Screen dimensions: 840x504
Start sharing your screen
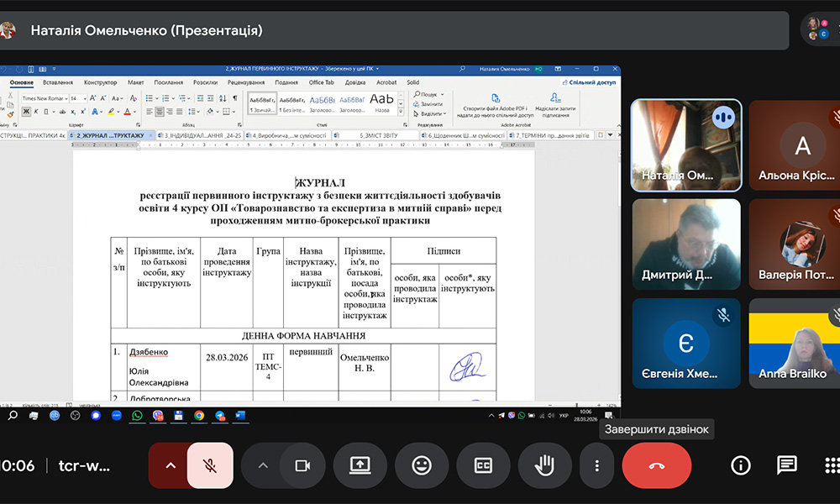click(360, 465)
